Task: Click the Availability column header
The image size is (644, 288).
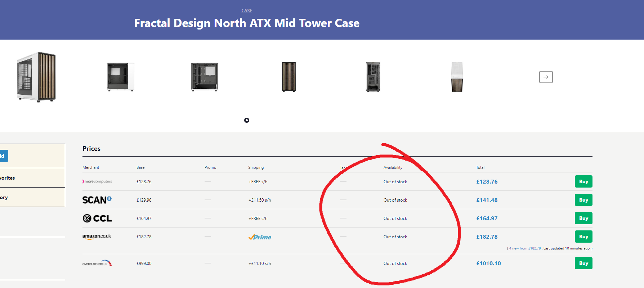Action: coord(393,167)
